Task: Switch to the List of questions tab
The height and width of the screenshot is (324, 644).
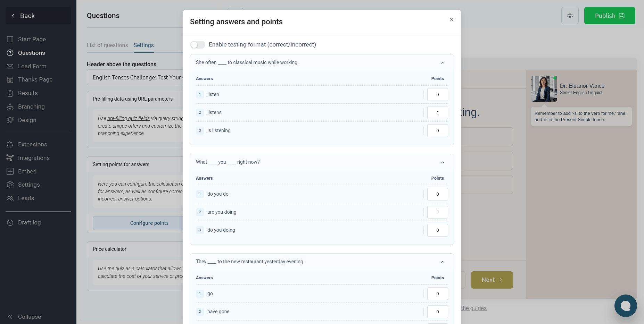Action: pos(107,45)
